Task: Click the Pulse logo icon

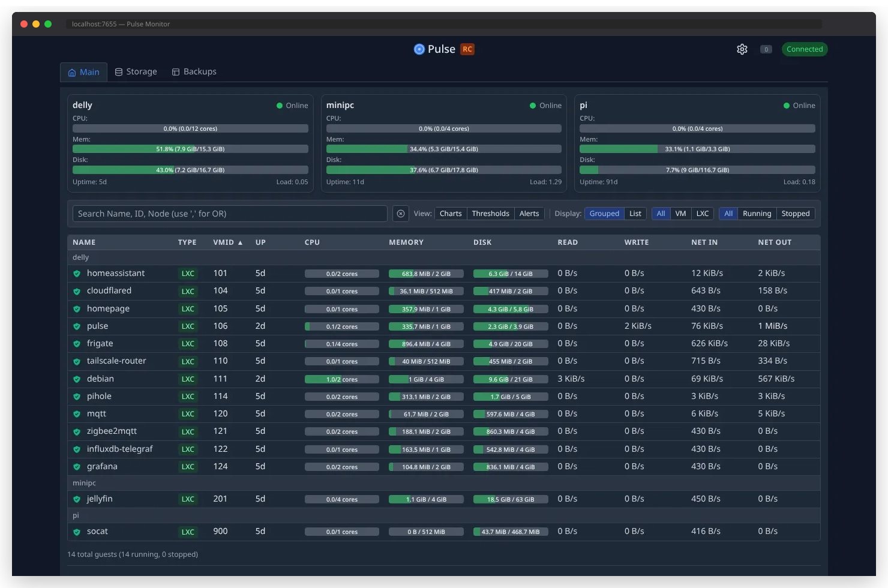Action: click(x=419, y=49)
